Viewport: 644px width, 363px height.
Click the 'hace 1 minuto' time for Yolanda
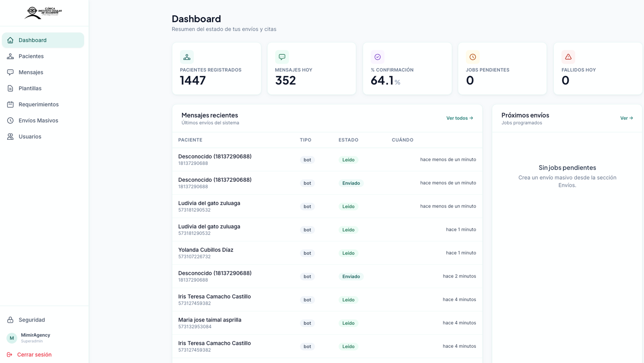(461, 253)
